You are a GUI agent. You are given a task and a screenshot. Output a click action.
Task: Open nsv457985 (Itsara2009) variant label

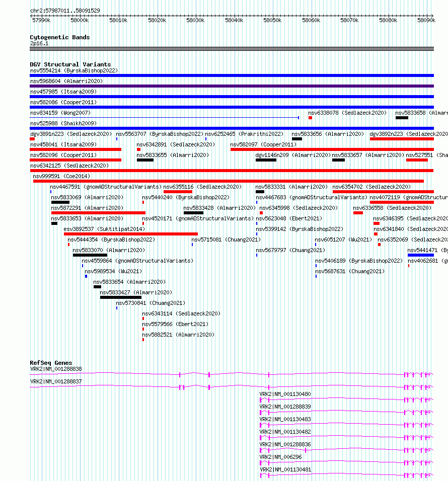pos(63,92)
